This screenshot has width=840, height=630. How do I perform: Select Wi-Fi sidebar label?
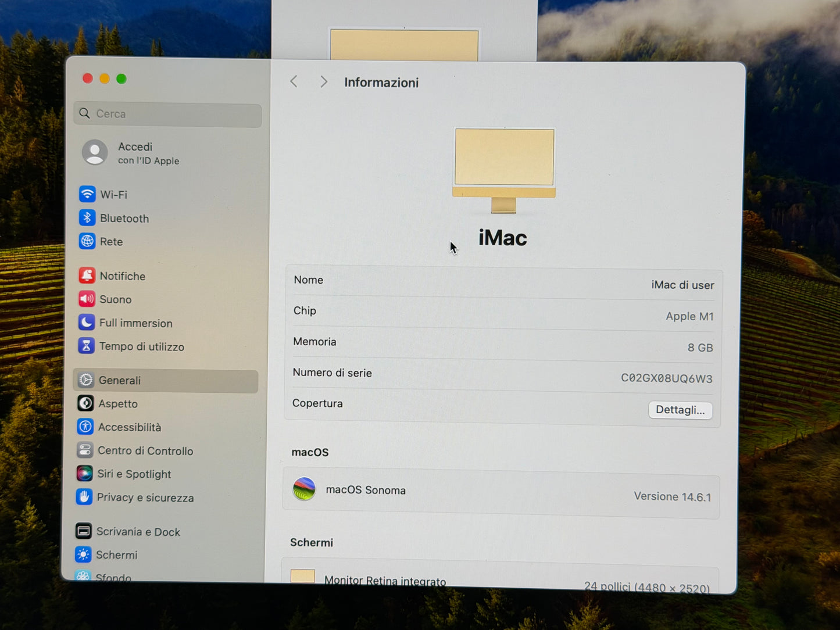113,195
